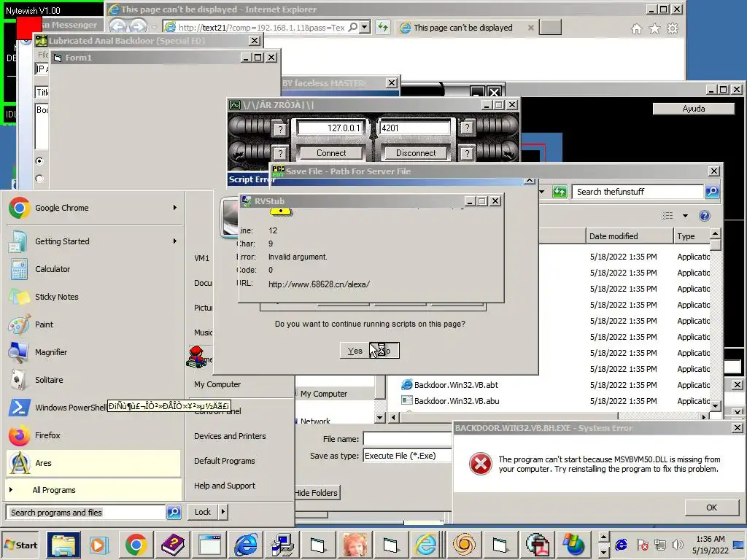The height and width of the screenshot is (560, 747).
Task: Click the Action Center flag tray icon
Action: coord(642,544)
